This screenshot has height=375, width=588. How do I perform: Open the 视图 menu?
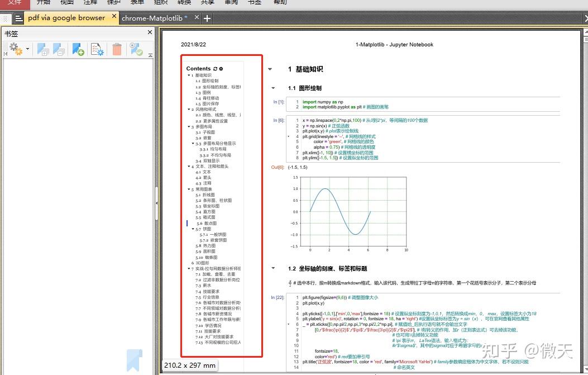66,3
